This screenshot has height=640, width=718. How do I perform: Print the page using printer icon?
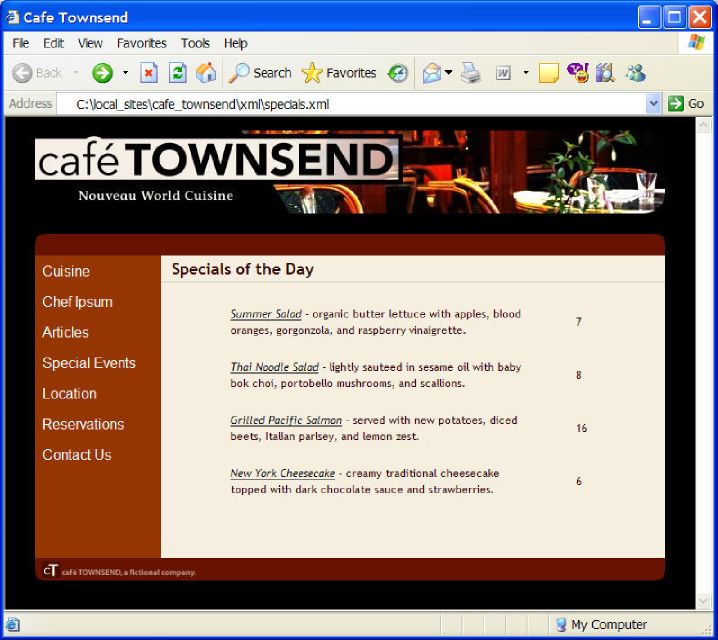471,73
